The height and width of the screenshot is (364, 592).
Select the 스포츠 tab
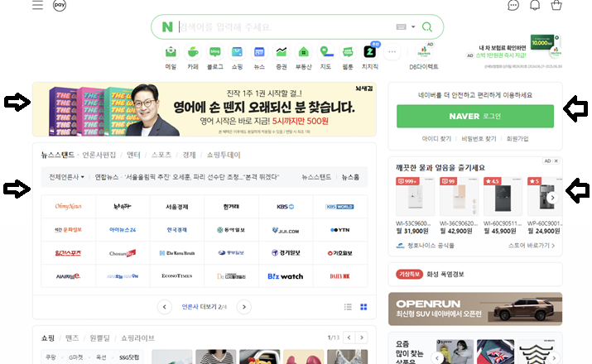tap(161, 155)
